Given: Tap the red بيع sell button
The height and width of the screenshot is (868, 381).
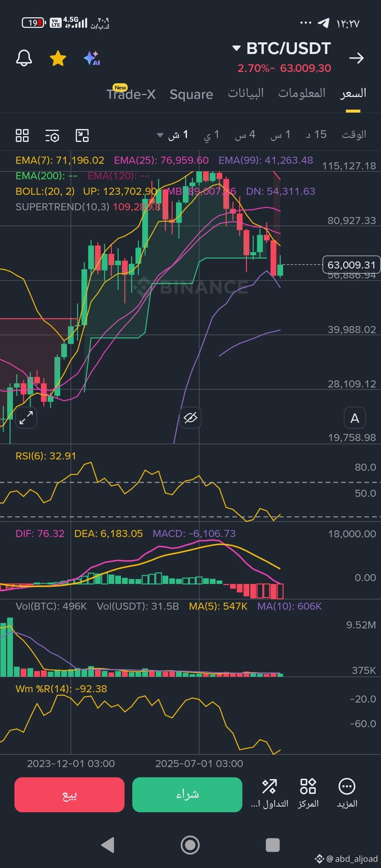Looking at the screenshot, I should (69, 795).
